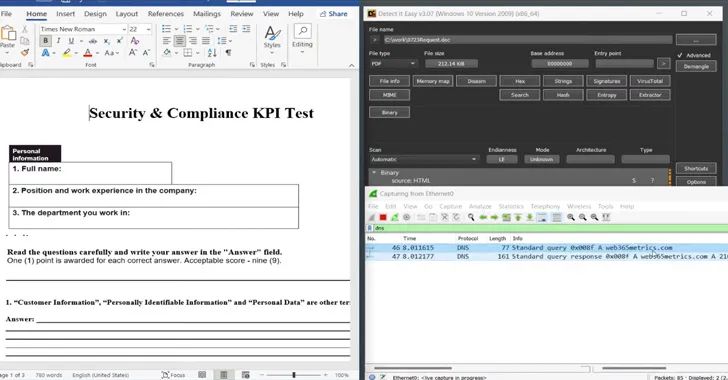This screenshot has height=380, width=728.
Task: Toggle Advanced checkbox in Detect It Easy
Action: point(680,55)
